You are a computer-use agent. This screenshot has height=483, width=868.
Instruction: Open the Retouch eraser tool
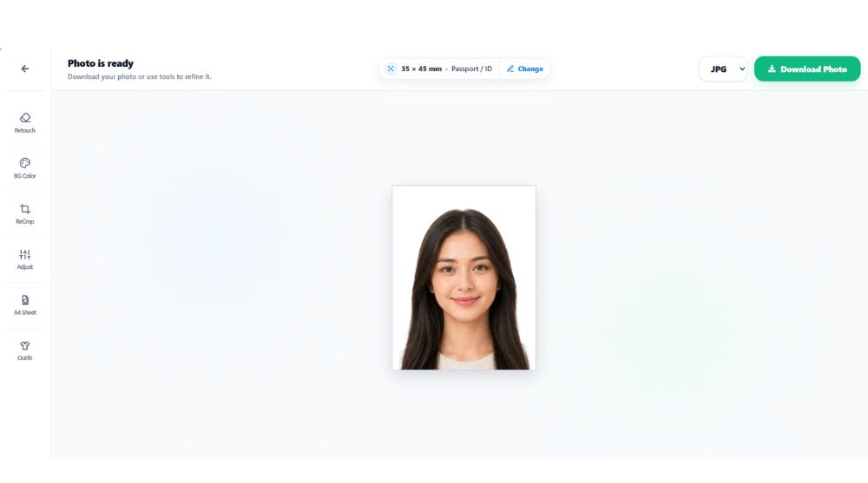coord(25,123)
